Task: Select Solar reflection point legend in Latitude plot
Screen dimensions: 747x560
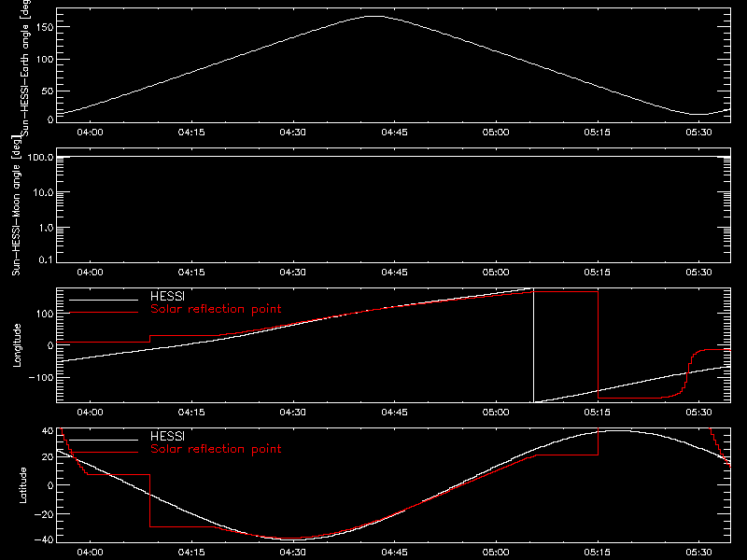Action: coord(216,449)
